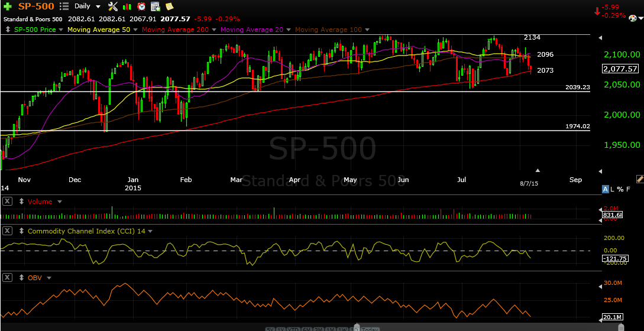Click the SP-500 Price legend label
The image size is (644, 331).
[x=35, y=30]
